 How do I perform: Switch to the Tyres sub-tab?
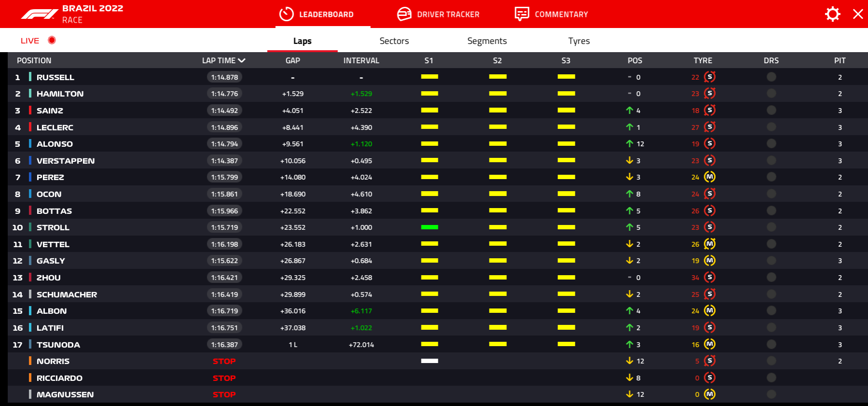click(579, 41)
